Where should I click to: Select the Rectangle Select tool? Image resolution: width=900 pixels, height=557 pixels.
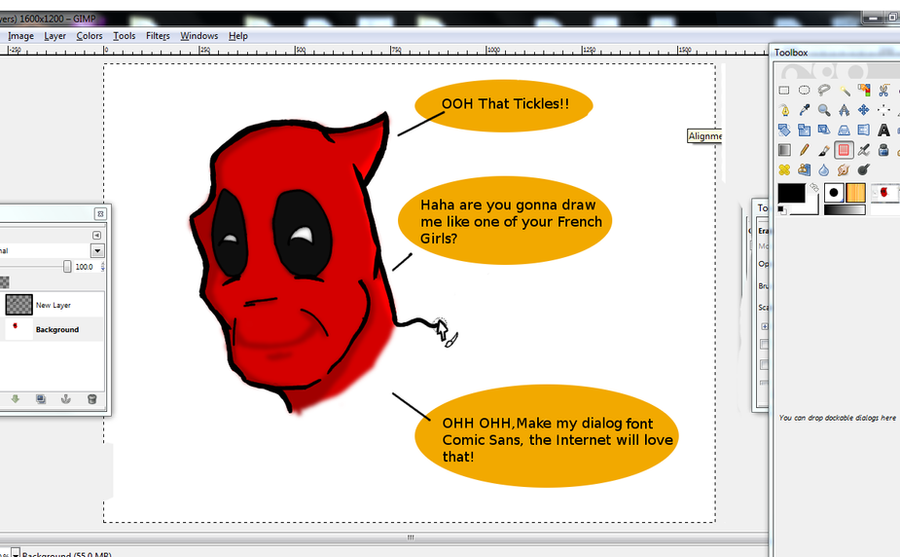[784, 90]
